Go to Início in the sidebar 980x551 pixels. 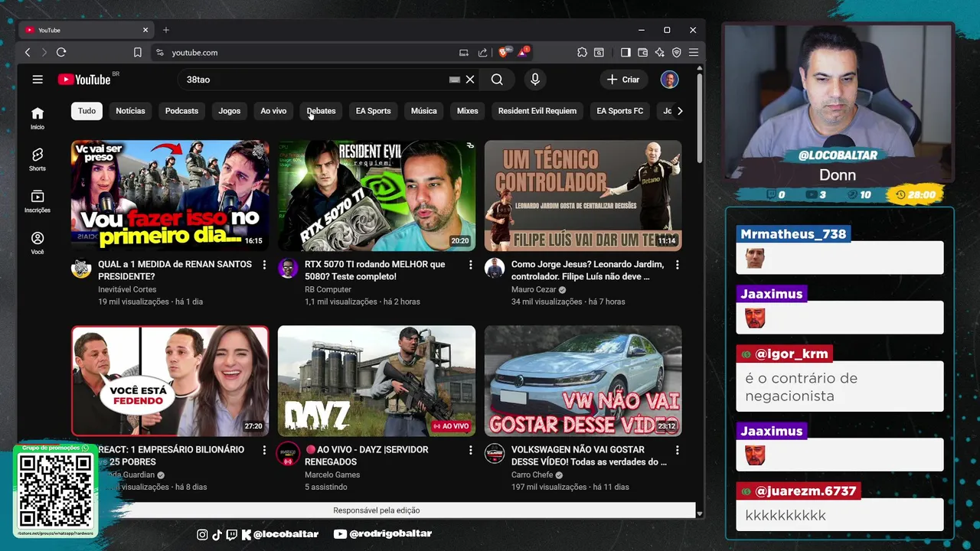tap(38, 118)
